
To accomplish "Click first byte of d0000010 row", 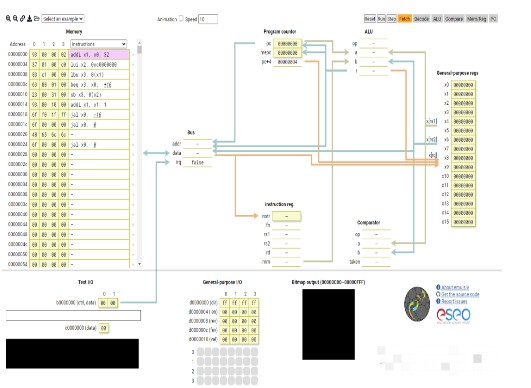I will [225, 339].
